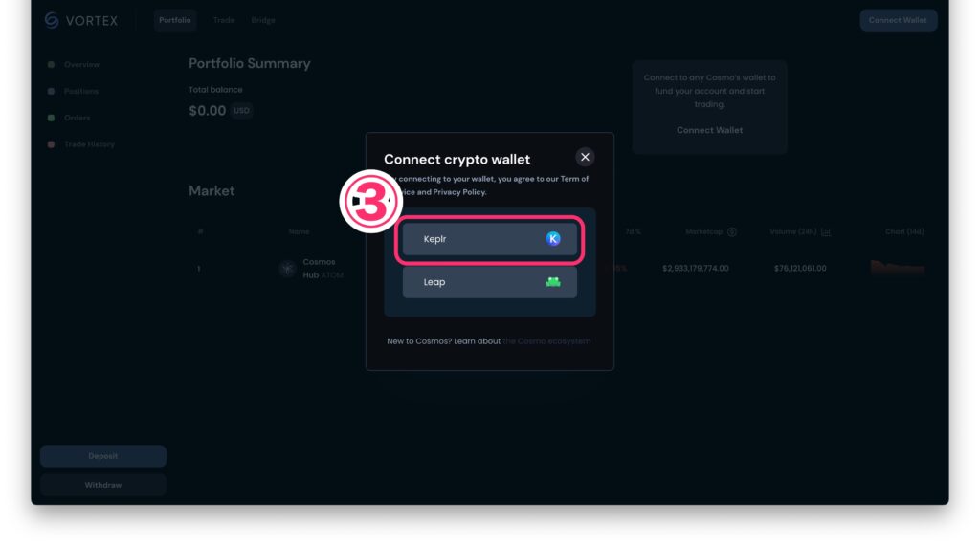Click the Vortex logo in the header
980x546 pixels.
[x=81, y=20]
